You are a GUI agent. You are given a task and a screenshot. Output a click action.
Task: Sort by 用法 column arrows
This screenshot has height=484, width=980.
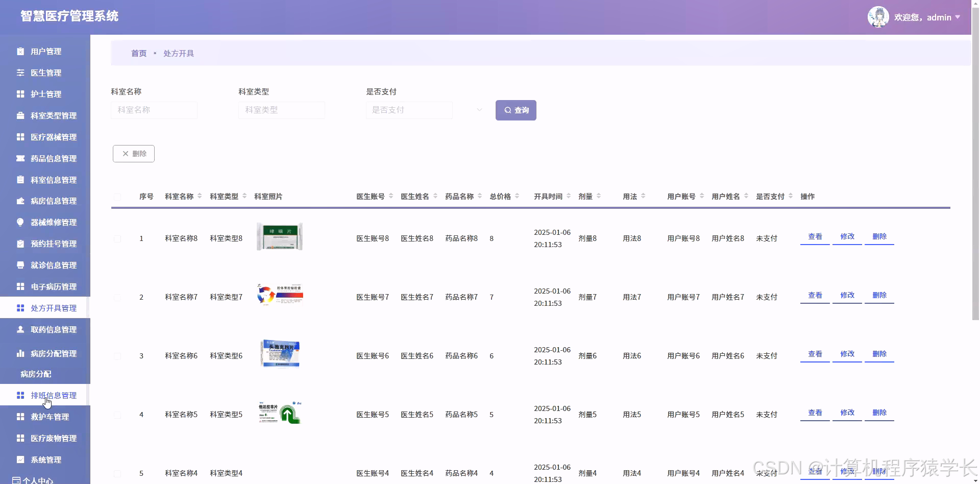(643, 196)
